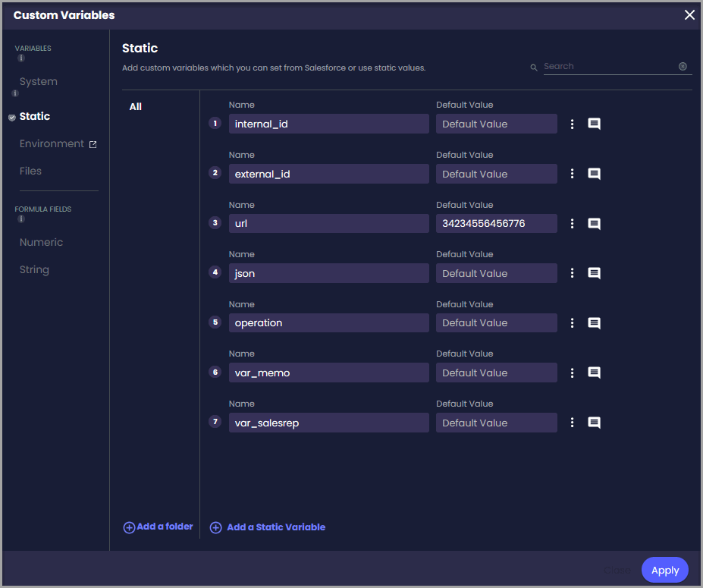703x588 pixels.
Task: Set default value for json
Action: click(496, 273)
